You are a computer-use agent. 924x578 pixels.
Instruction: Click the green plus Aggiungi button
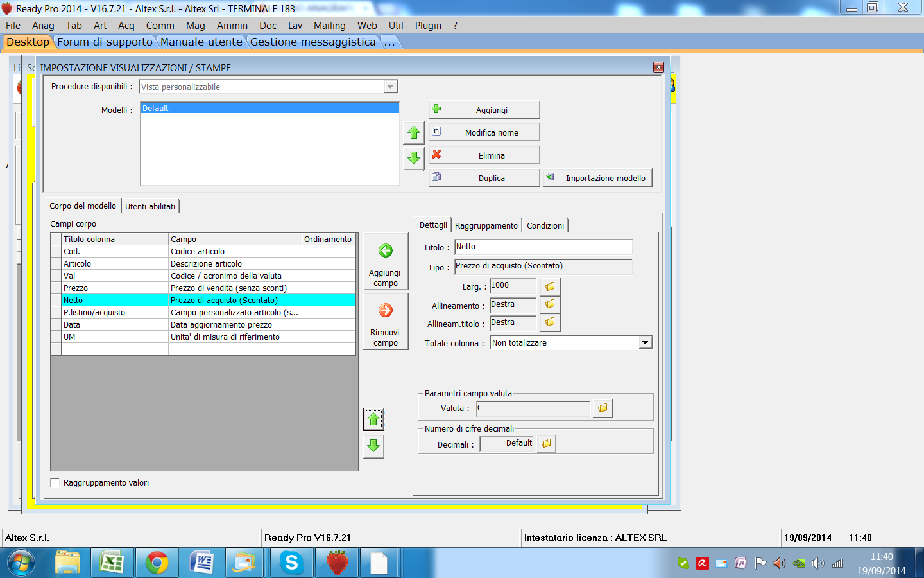pyautogui.click(x=484, y=109)
